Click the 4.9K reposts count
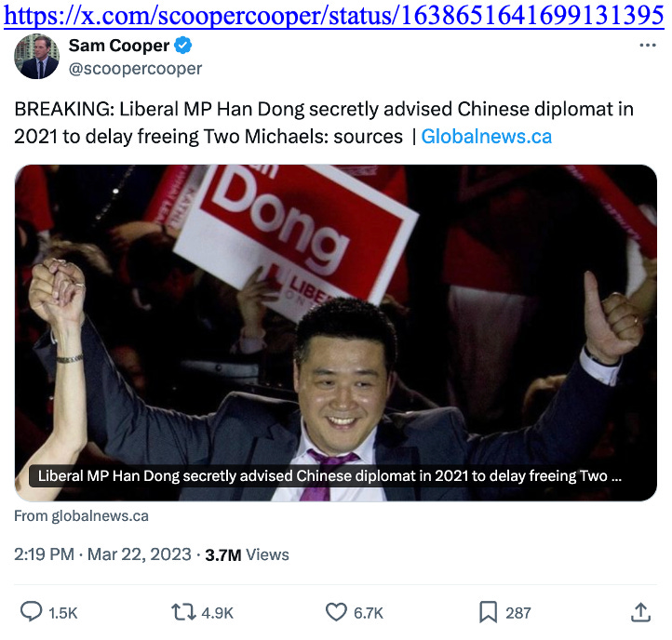Viewport: 672px width, 640px height. (x=217, y=613)
